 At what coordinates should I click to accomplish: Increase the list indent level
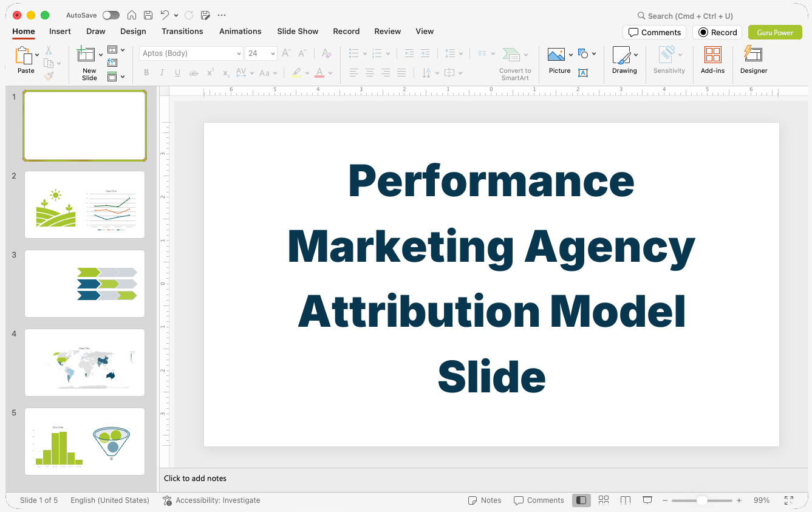pos(425,53)
